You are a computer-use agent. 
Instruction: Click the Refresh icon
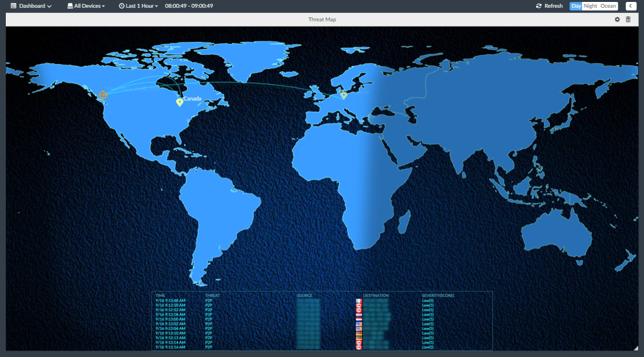(x=539, y=6)
